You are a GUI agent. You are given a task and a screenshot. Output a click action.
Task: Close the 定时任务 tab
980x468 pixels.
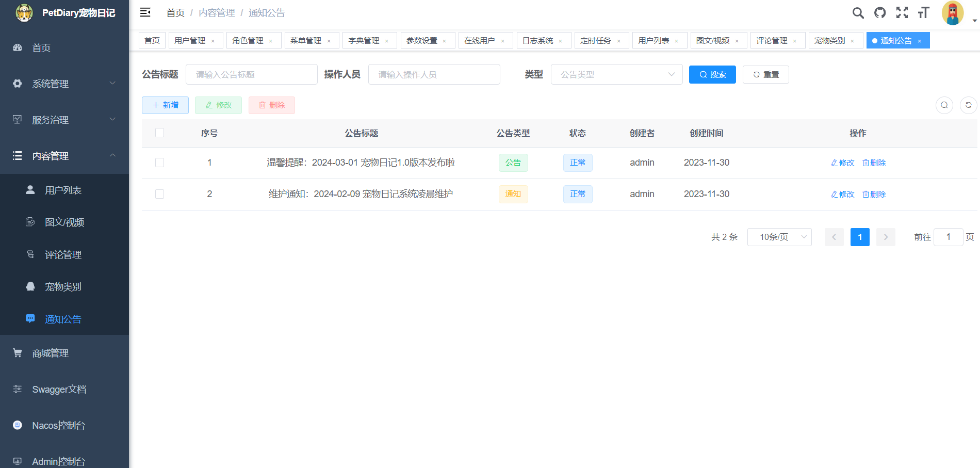618,41
